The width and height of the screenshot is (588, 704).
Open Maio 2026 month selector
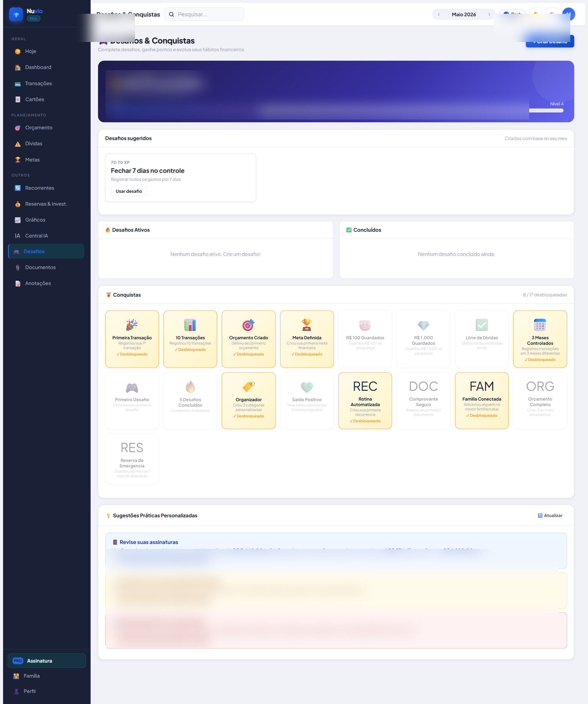(464, 14)
